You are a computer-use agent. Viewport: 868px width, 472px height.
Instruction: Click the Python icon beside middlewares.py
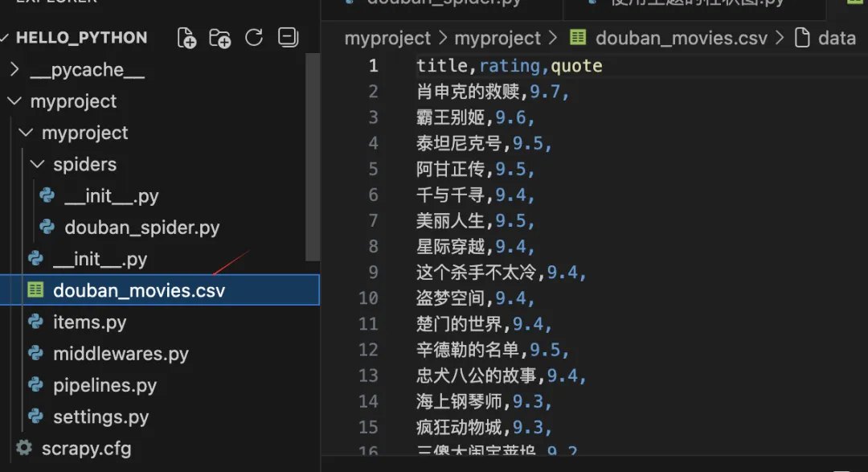coord(35,353)
